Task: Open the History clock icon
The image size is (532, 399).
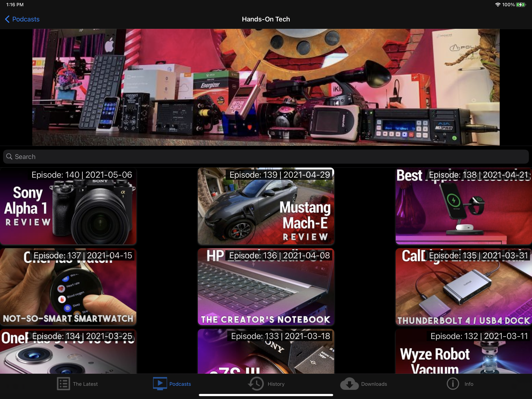Action: (256, 384)
